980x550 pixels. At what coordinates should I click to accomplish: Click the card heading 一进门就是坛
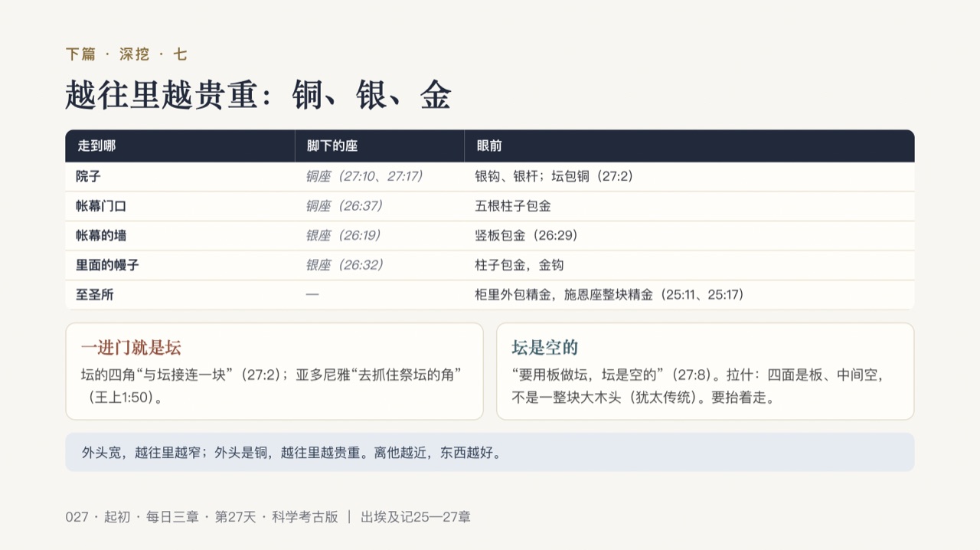click(x=131, y=348)
